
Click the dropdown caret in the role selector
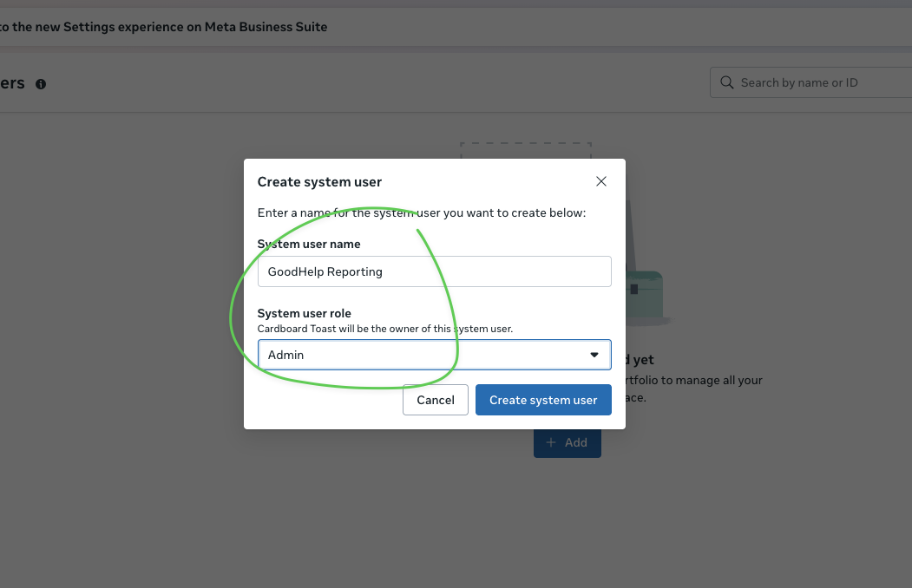pyautogui.click(x=594, y=355)
